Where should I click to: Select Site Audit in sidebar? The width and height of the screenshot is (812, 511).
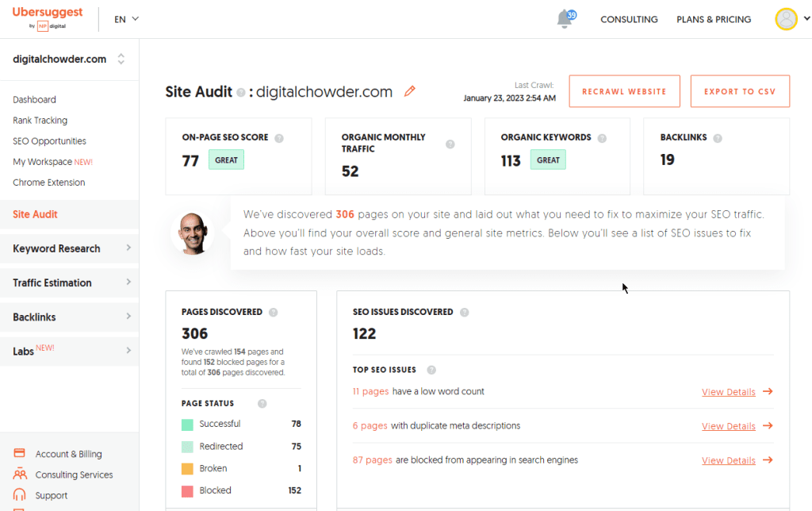pos(70,214)
